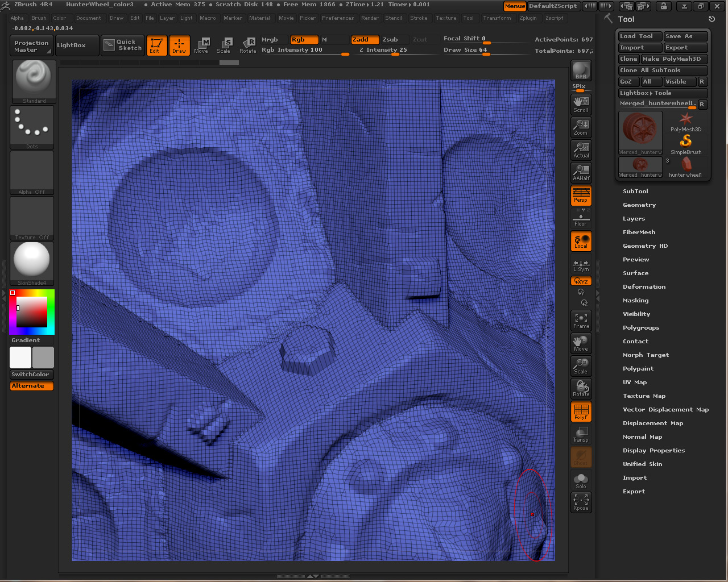The height and width of the screenshot is (582, 728).
Task: Click Make PolyMesh3D button
Action: (673, 59)
